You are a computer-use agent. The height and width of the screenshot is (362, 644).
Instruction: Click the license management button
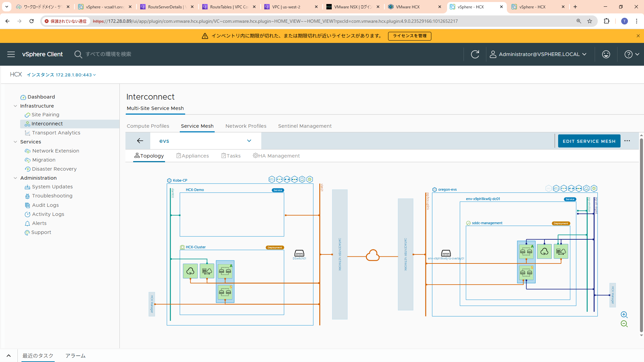pyautogui.click(x=410, y=36)
